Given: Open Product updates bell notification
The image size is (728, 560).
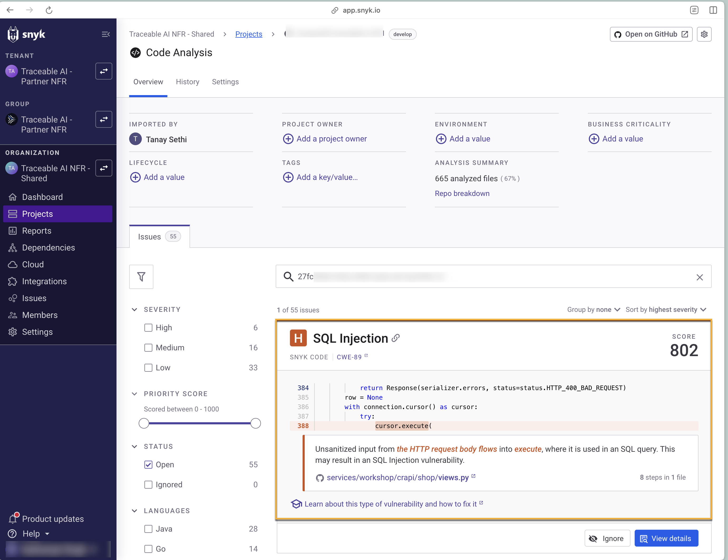Looking at the screenshot, I should [13, 518].
